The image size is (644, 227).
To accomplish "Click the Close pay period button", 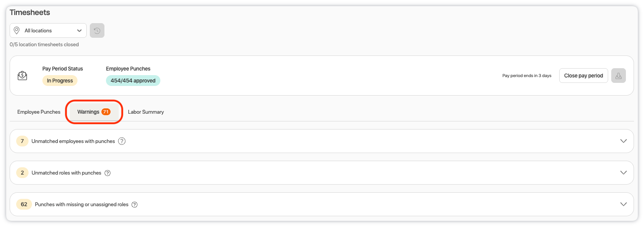I will [583, 76].
